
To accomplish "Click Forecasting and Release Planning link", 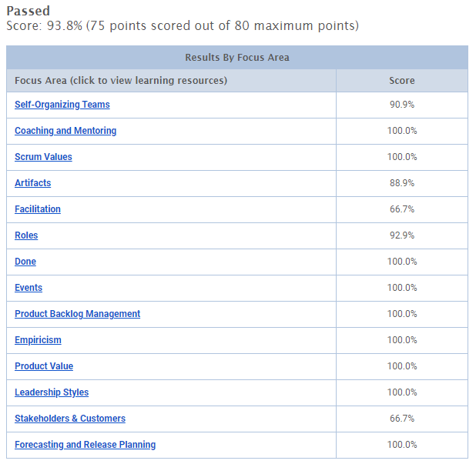I will (x=85, y=445).
